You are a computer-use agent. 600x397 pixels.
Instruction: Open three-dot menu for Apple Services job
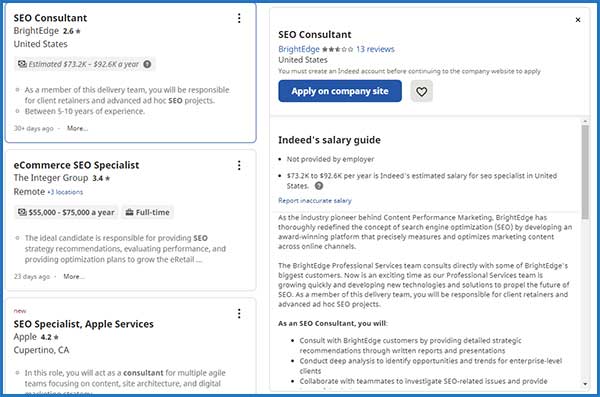click(x=239, y=314)
